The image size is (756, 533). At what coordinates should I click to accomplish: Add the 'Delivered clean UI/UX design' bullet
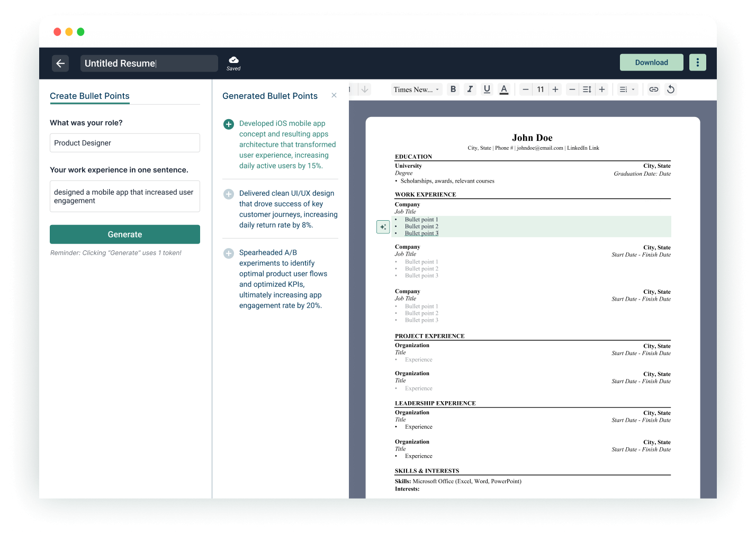click(228, 194)
